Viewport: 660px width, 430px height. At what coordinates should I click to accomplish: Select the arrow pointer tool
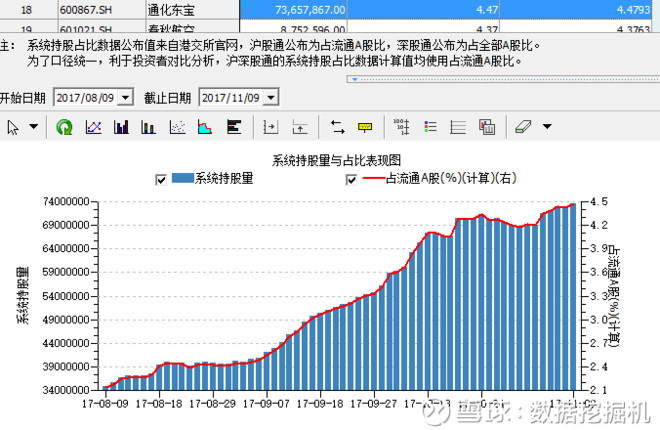(x=13, y=127)
